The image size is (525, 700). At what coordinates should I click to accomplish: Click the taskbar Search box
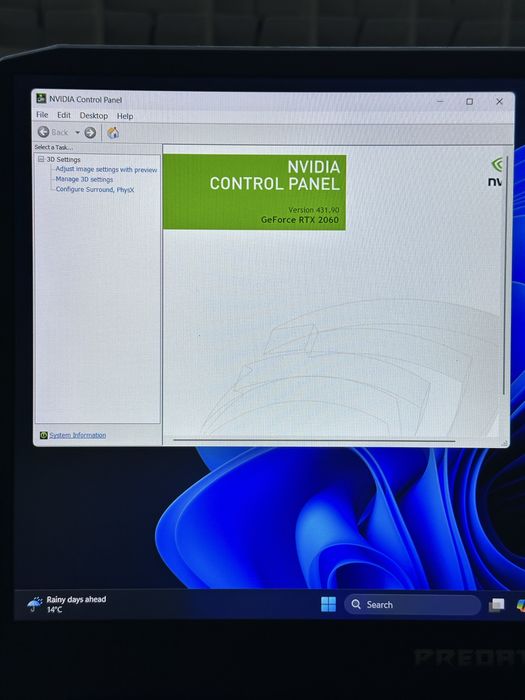pos(412,604)
